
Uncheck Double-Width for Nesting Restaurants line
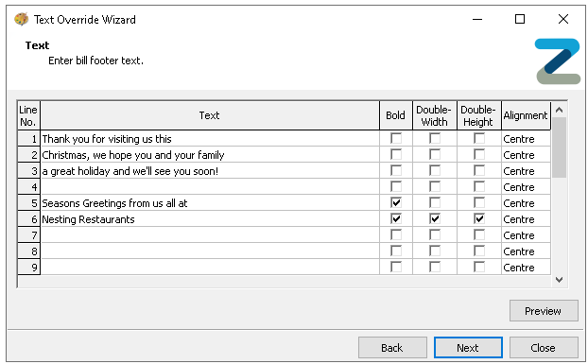pyautogui.click(x=435, y=219)
